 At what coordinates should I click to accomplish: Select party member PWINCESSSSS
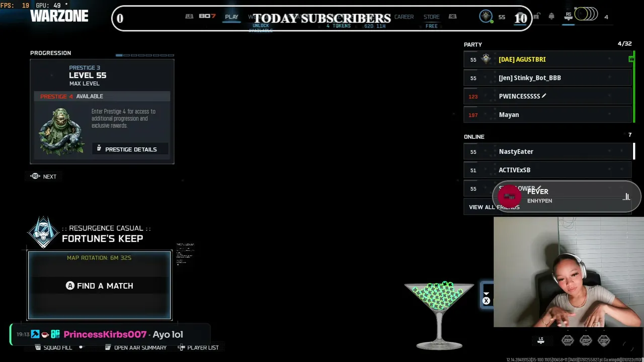[x=547, y=96]
